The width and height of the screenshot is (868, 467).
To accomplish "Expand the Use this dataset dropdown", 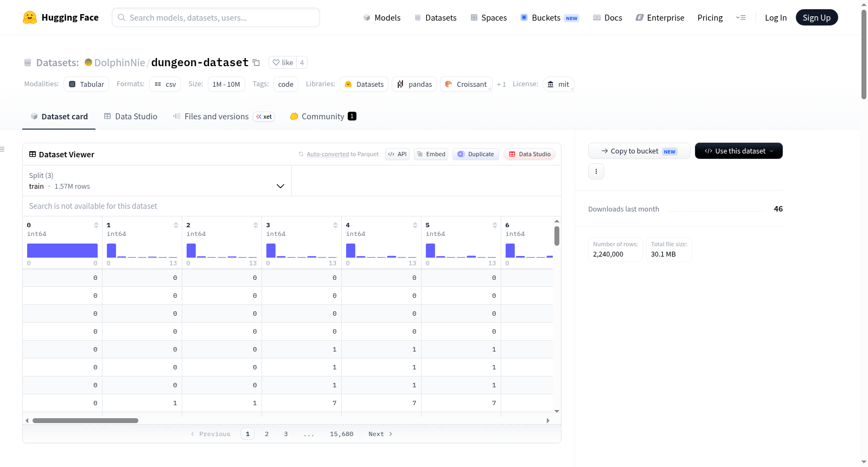I will click(738, 151).
